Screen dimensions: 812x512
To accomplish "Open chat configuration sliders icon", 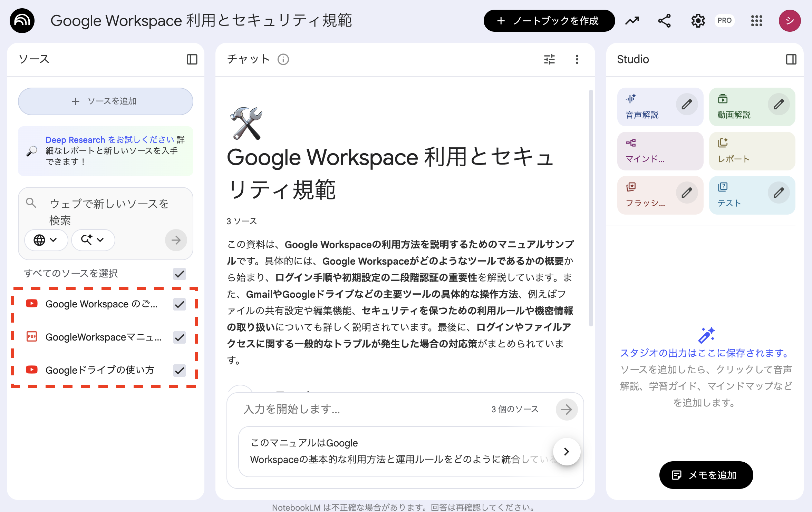I will click(x=549, y=59).
